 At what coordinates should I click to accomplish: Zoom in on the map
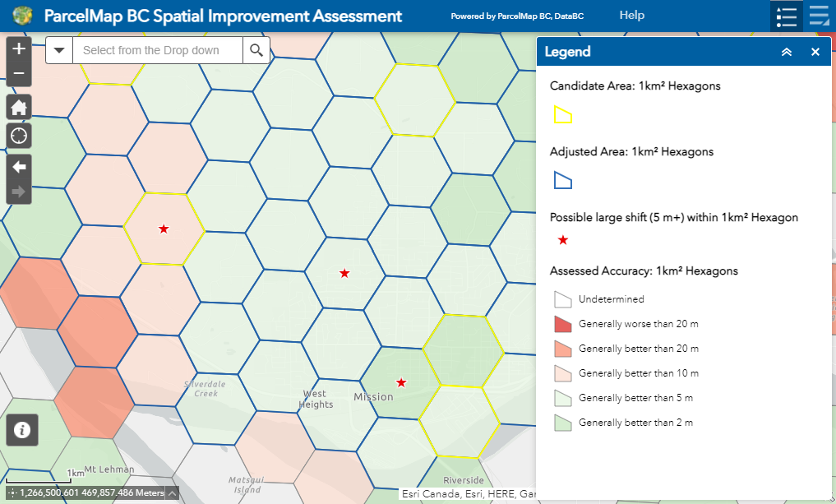(x=19, y=49)
